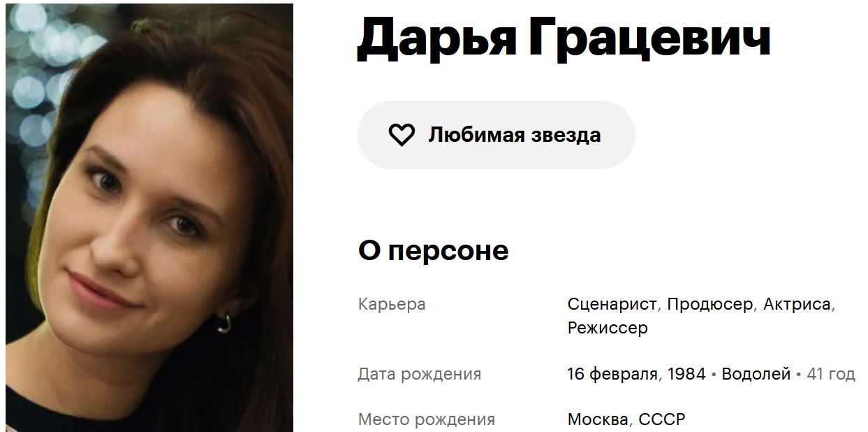Click the heart icon for favorite star
Screen dimensions: 868x432
(x=402, y=135)
